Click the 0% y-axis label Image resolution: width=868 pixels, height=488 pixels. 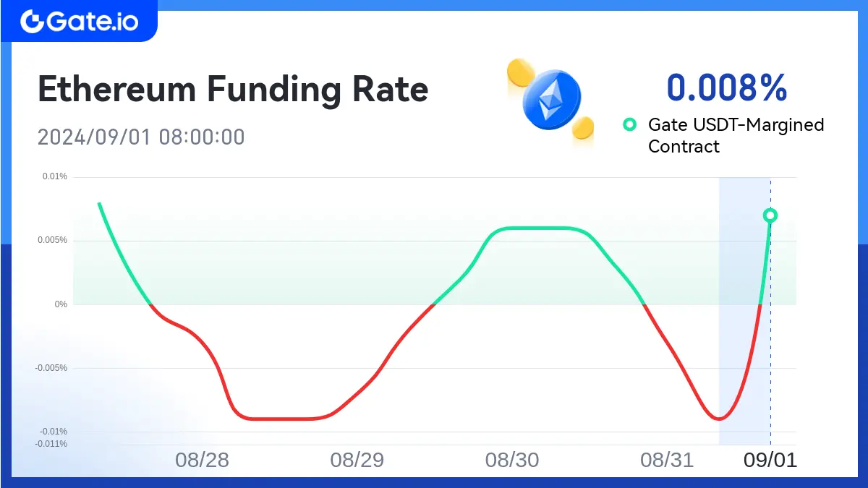[61, 304]
